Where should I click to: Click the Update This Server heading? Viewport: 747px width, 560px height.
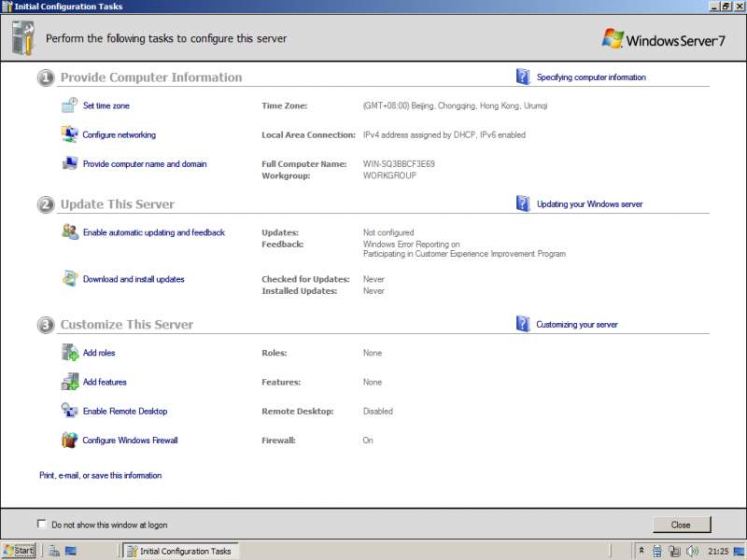click(118, 203)
